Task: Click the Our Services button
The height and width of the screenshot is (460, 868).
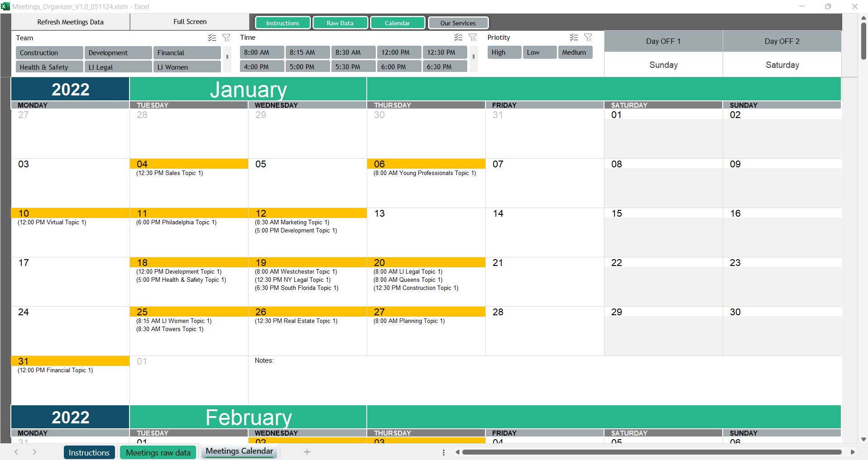Action: coord(458,23)
